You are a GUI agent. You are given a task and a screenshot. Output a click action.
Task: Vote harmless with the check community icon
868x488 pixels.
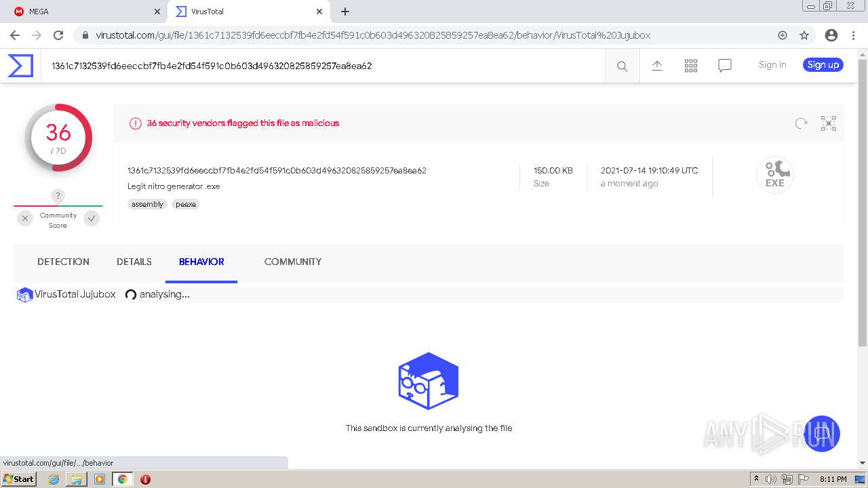pyautogui.click(x=92, y=218)
